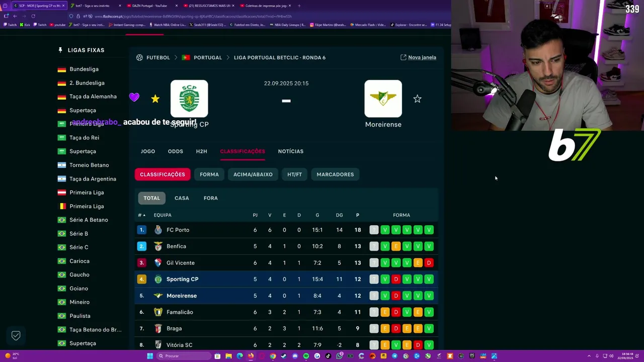The height and width of the screenshot is (362, 644).
Task: Open 2. Bundesliga in the sidebar
Action: click(87, 83)
